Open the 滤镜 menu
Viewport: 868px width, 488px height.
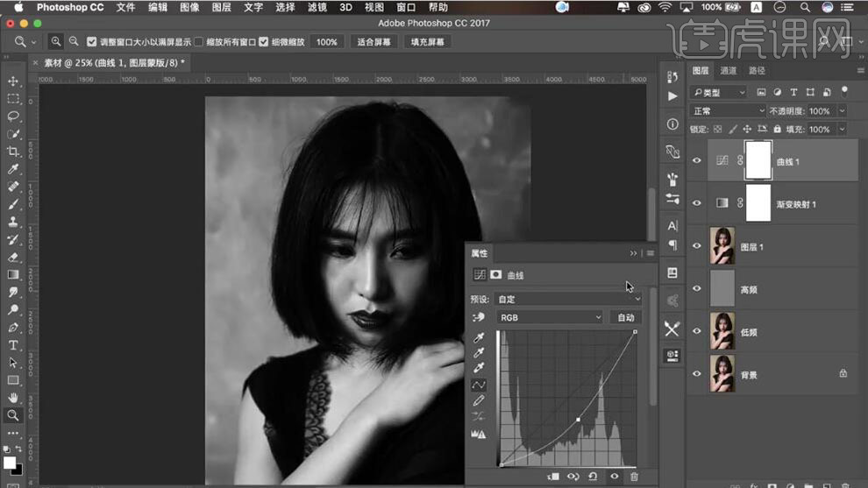[317, 7]
